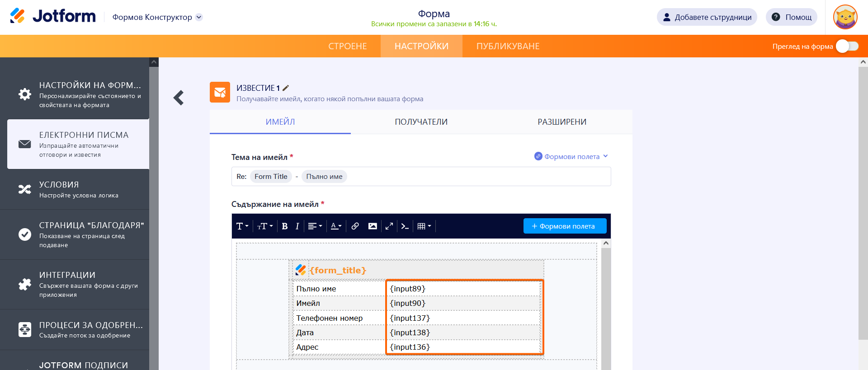
Task: Click the {input138} value cell
Action: [x=464, y=333]
